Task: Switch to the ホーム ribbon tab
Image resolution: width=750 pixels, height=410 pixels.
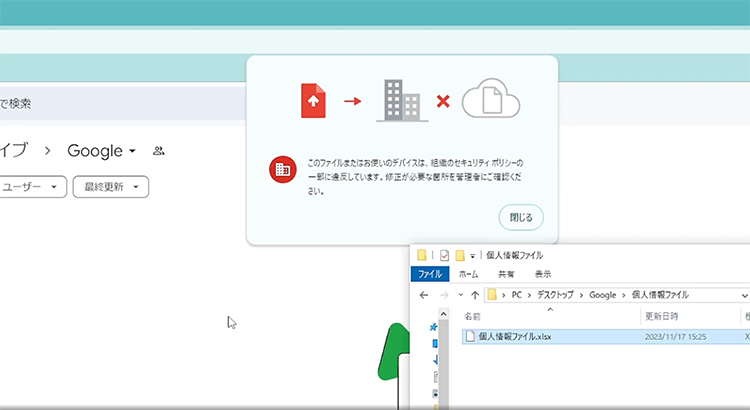Action: click(468, 274)
